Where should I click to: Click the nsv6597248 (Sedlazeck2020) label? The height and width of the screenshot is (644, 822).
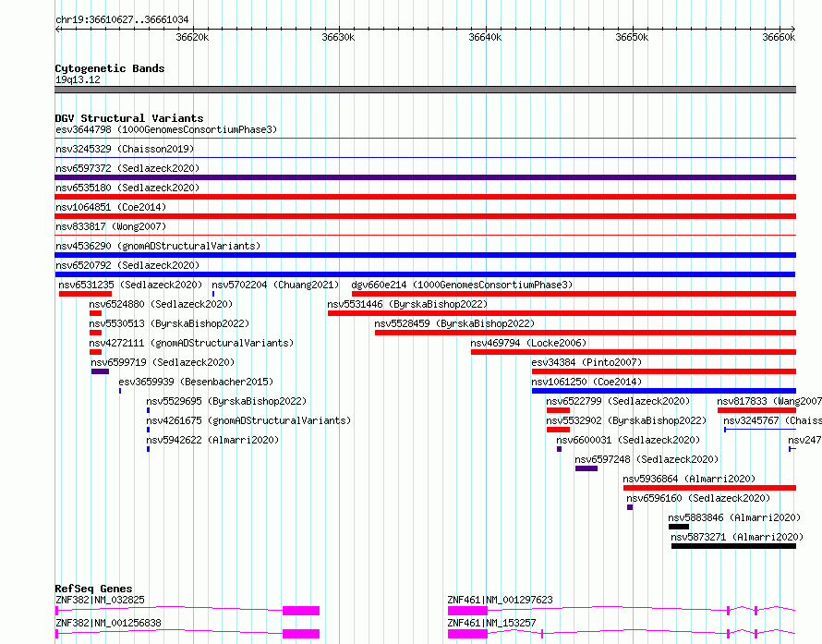click(x=647, y=459)
